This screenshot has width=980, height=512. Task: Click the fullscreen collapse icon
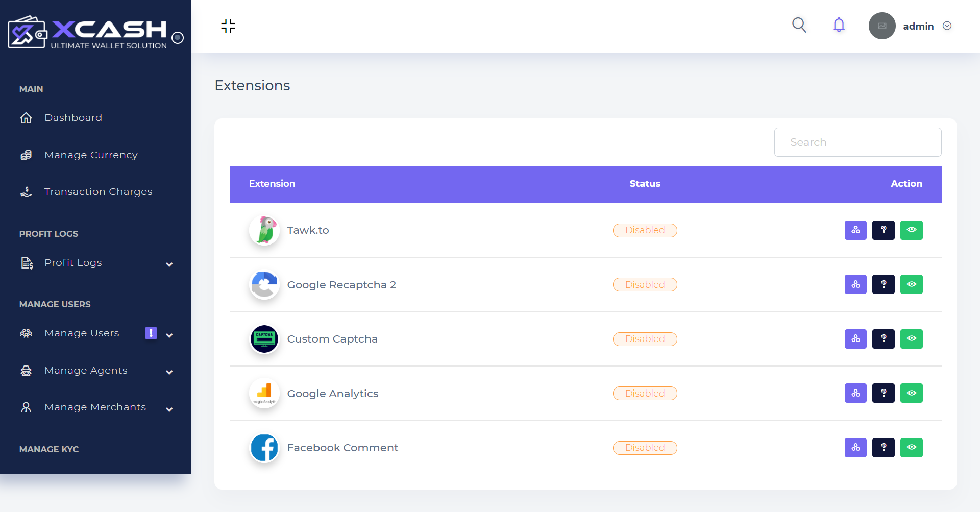(228, 26)
